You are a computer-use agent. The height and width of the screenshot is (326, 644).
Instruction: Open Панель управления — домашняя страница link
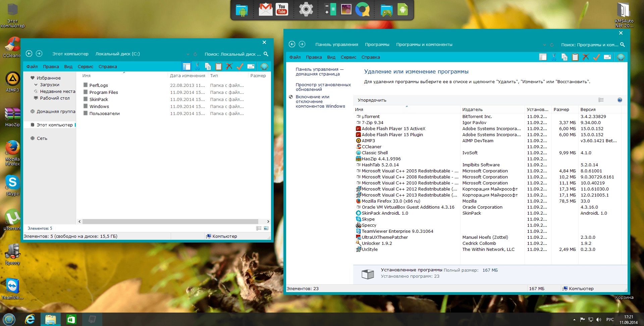[320, 72]
